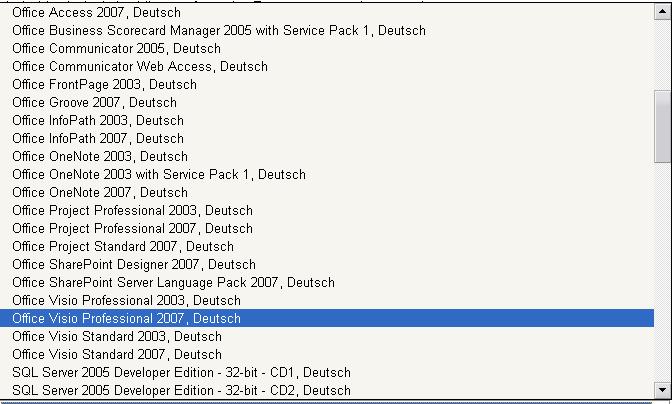Choose Office OneNote 2007, Deutsch
The image size is (672, 404).
coord(327,192)
